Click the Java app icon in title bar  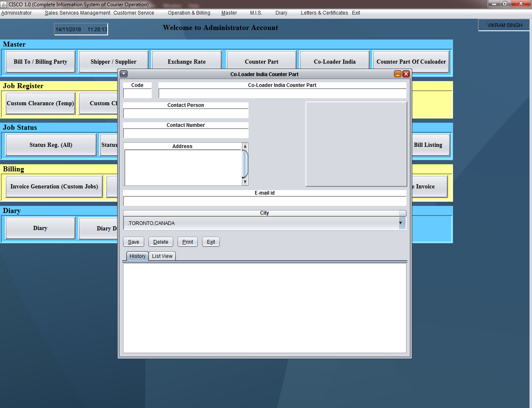click(x=4, y=4)
